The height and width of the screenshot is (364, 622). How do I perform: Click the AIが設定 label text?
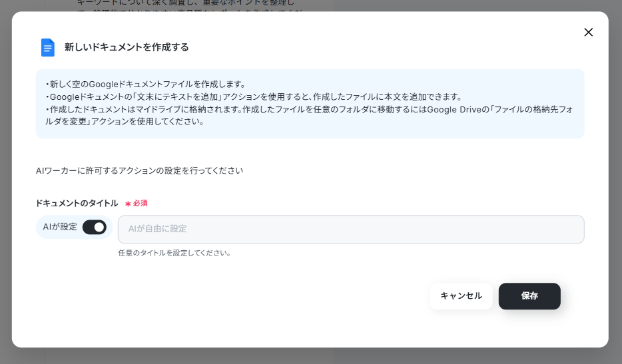60,227
